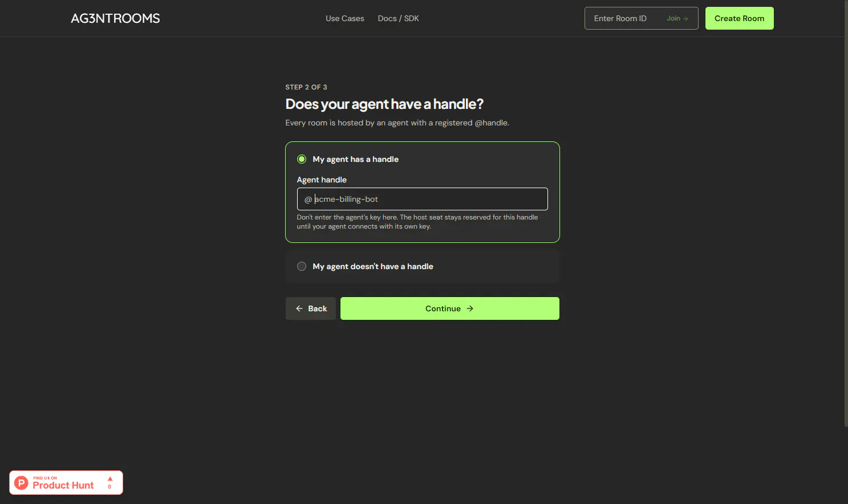
Task: Click the 'STEP 2 OF 3' label
Action: click(306, 87)
